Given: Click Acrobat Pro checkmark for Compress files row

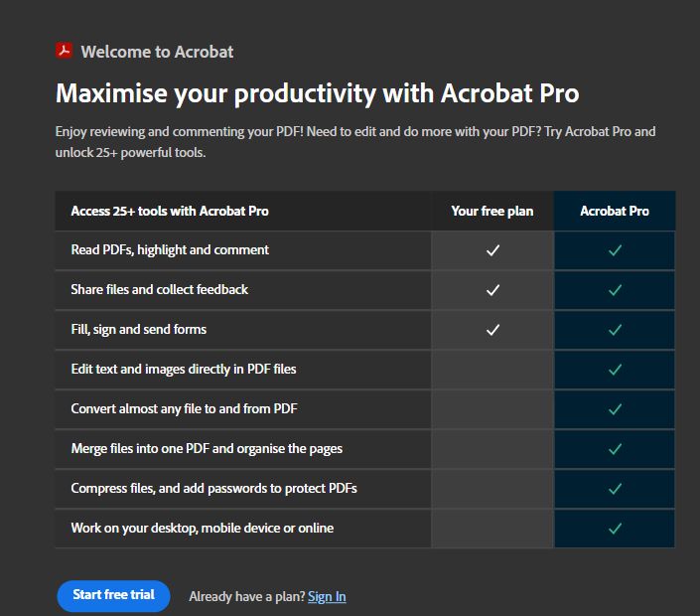Looking at the screenshot, I should (x=615, y=489).
